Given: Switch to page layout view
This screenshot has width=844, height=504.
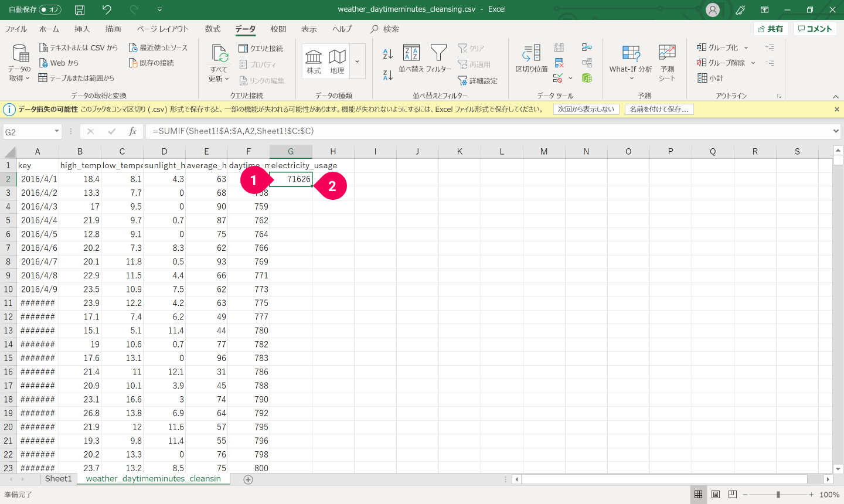Looking at the screenshot, I should click(716, 495).
